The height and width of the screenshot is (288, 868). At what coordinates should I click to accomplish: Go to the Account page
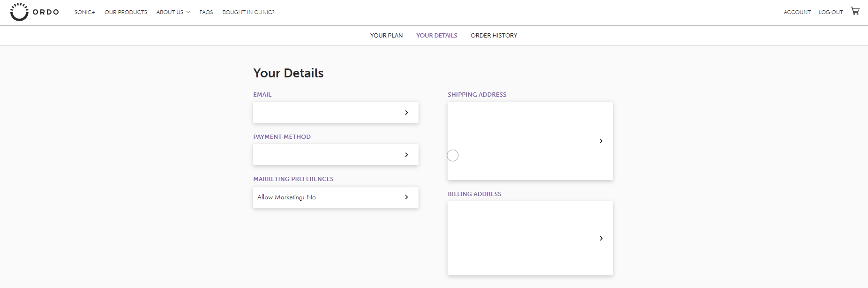tap(797, 12)
